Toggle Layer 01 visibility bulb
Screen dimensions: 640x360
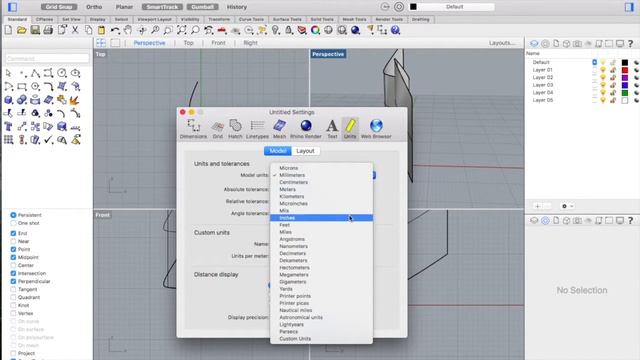click(603, 70)
